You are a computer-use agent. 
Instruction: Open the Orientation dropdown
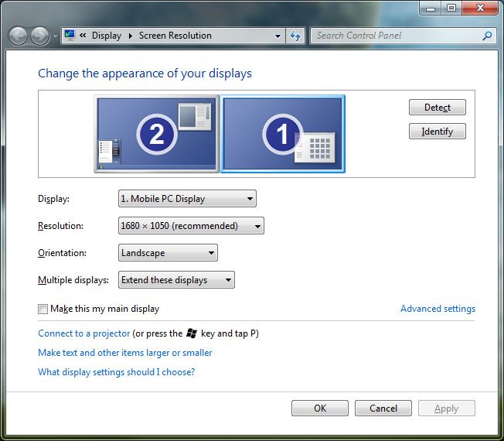click(x=168, y=252)
